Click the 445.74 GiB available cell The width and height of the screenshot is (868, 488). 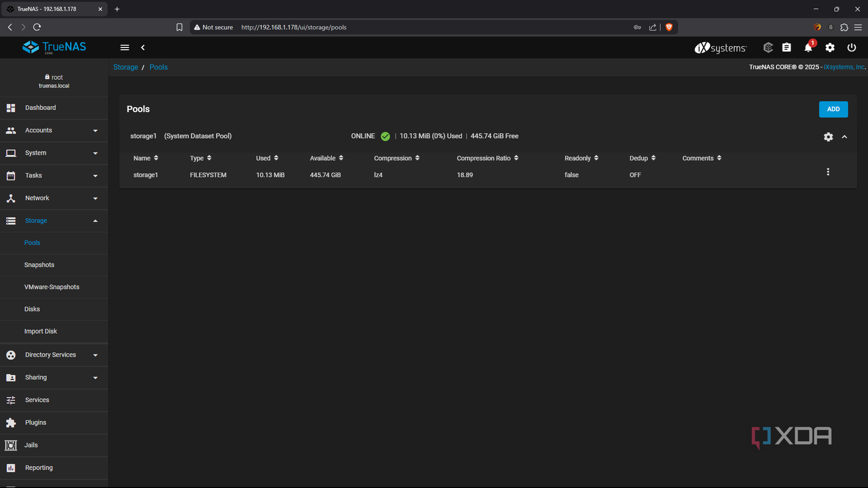(x=325, y=175)
